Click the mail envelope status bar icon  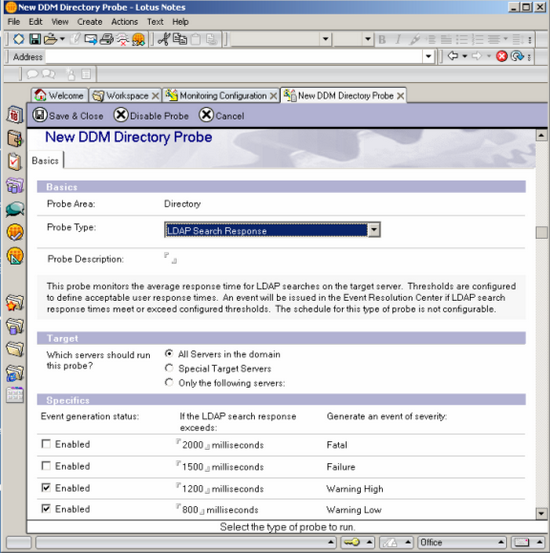(521, 542)
